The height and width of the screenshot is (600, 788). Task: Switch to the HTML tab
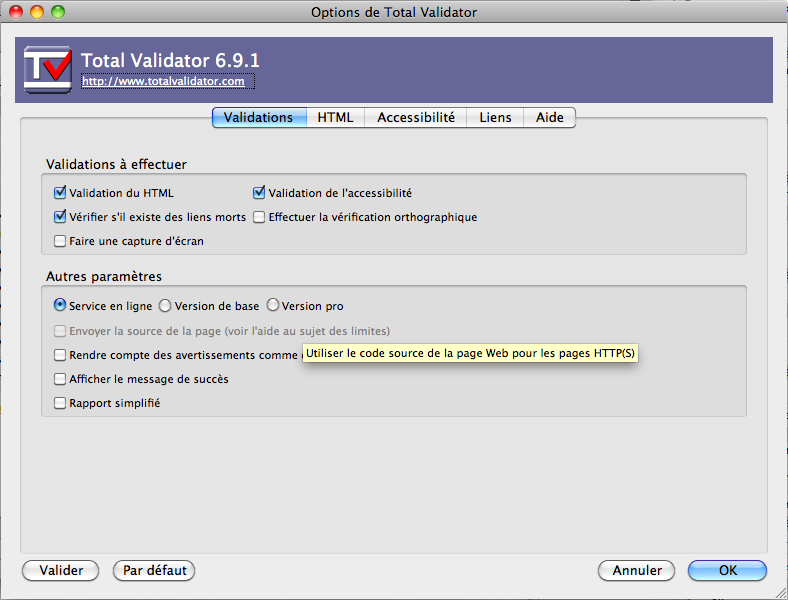click(x=335, y=118)
